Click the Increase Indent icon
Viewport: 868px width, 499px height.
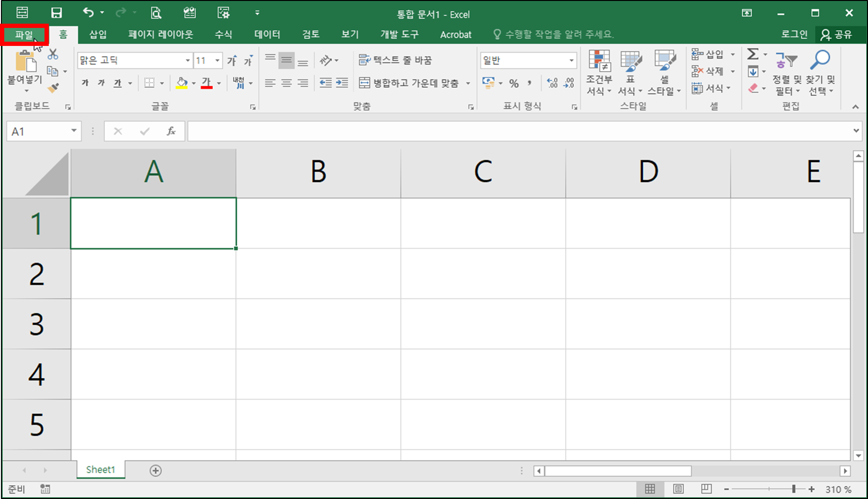[x=342, y=83]
